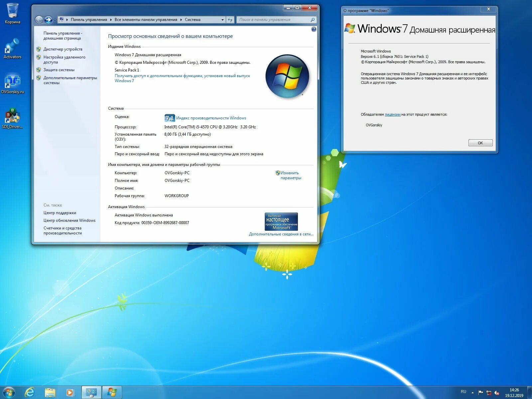Click the Получить доступ к дополнительным функциям link
Screen dimensions: 532x399
click(x=182, y=78)
